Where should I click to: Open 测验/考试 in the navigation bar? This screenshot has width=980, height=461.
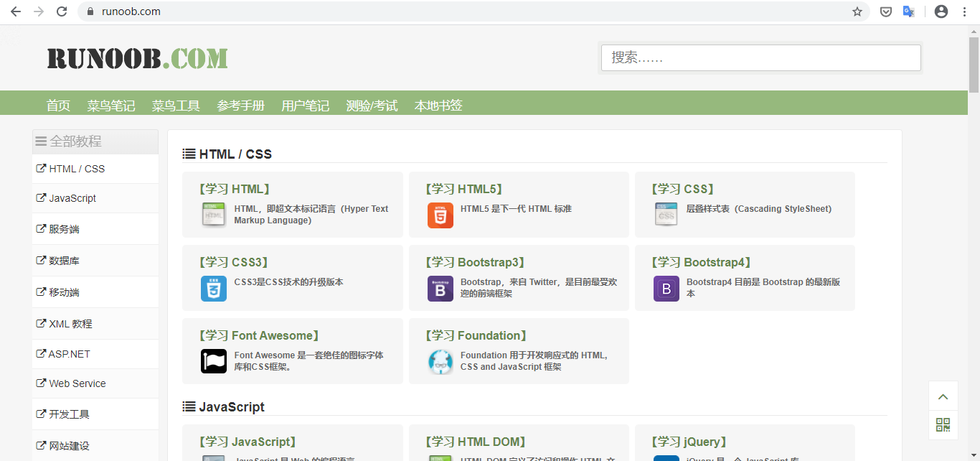pos(372,106)
